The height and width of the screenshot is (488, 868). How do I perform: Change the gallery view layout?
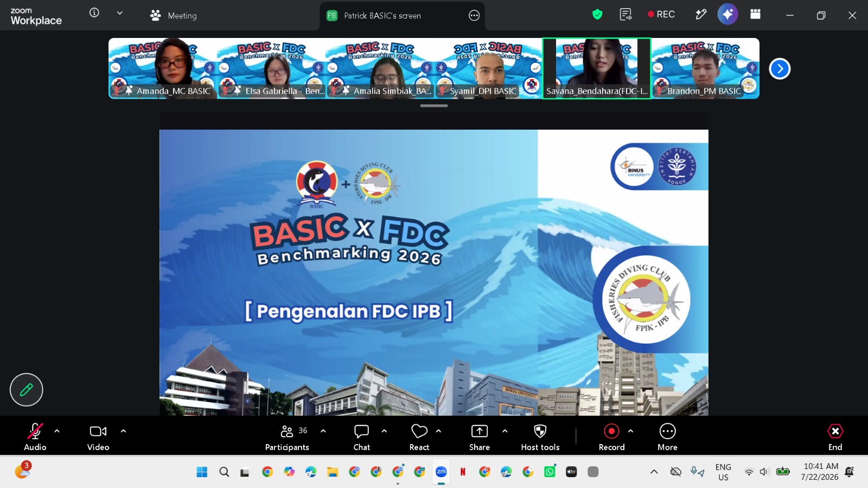tap(755, 15)
